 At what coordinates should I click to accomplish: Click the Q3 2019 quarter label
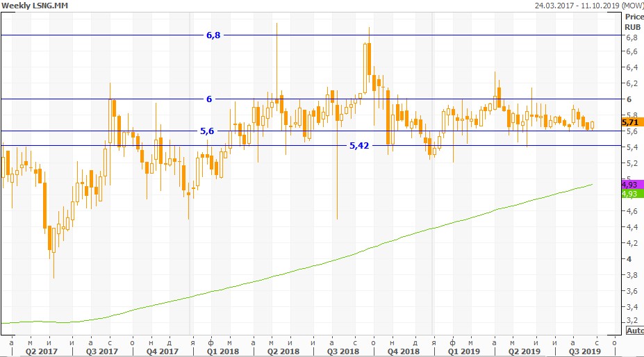pos(585,351)
